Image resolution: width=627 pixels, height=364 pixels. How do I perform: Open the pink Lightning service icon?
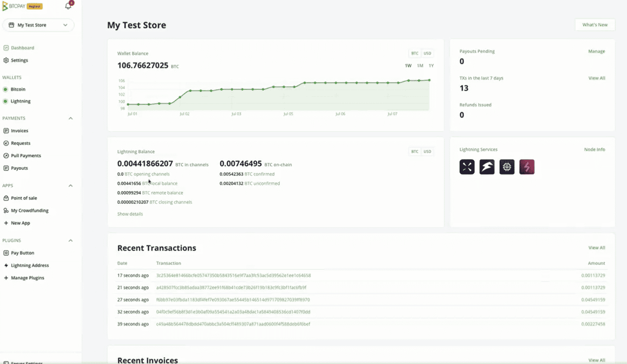point(527,167)
